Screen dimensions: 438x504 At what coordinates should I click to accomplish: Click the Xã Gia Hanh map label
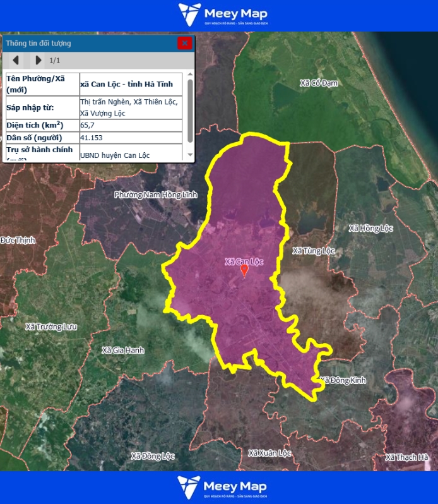click(123, 350)
